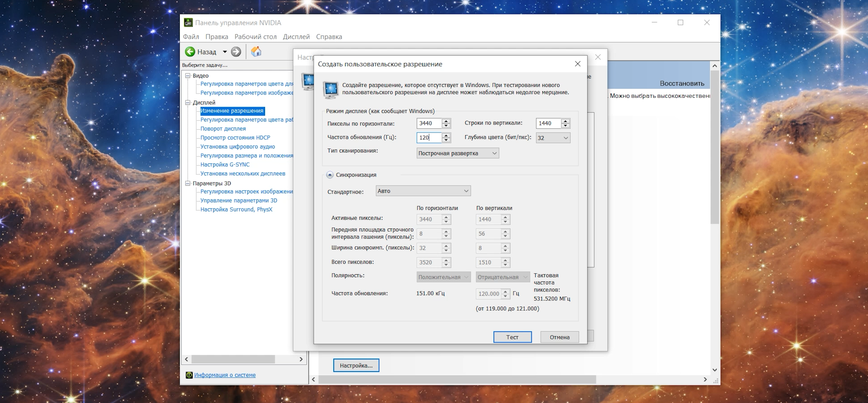This screenshot has height=403, width=868.
Task: Open the Рабочий стол menu
Action: tap(255, 37)
